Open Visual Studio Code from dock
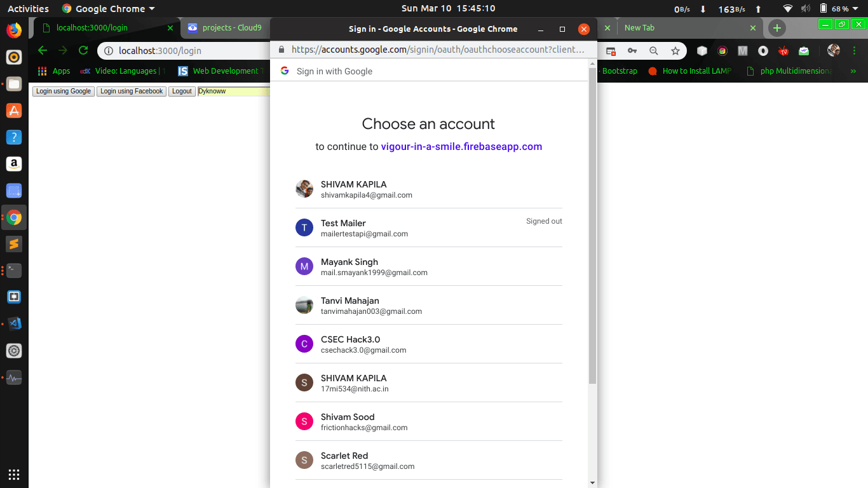Viewport: 868px width, 488px height. click(x=14, y=324)
